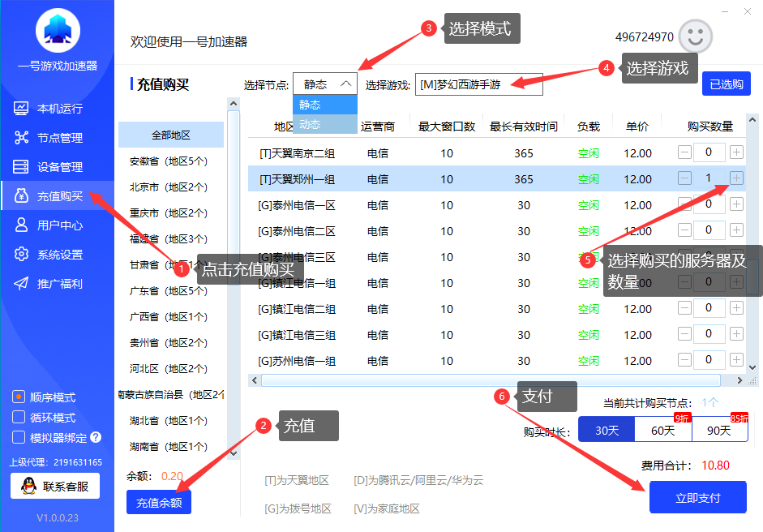
Task: Enable 循环模式 checkbox
Action: [19, 417]
